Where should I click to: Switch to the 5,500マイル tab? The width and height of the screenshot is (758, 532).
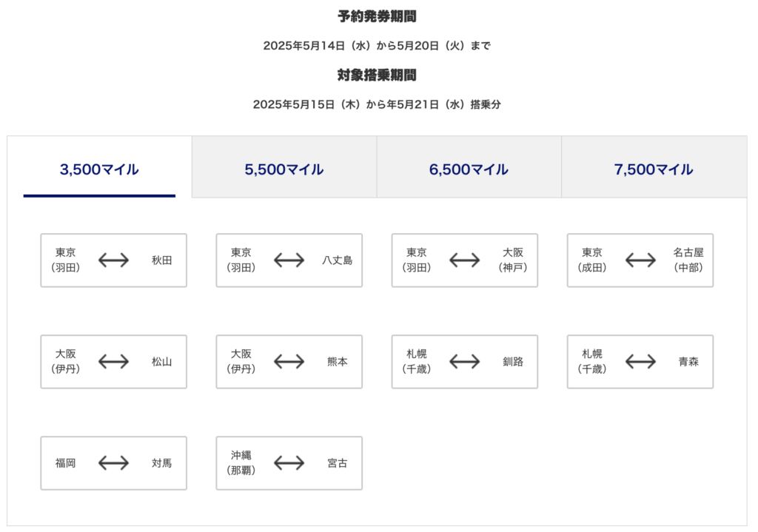pos(284,169)
